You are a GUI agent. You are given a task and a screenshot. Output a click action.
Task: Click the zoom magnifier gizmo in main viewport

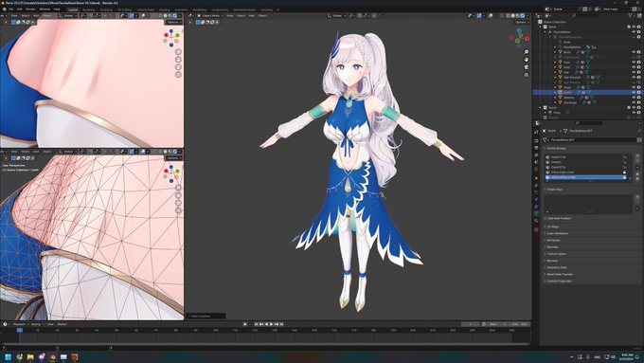tap(527, 52)
